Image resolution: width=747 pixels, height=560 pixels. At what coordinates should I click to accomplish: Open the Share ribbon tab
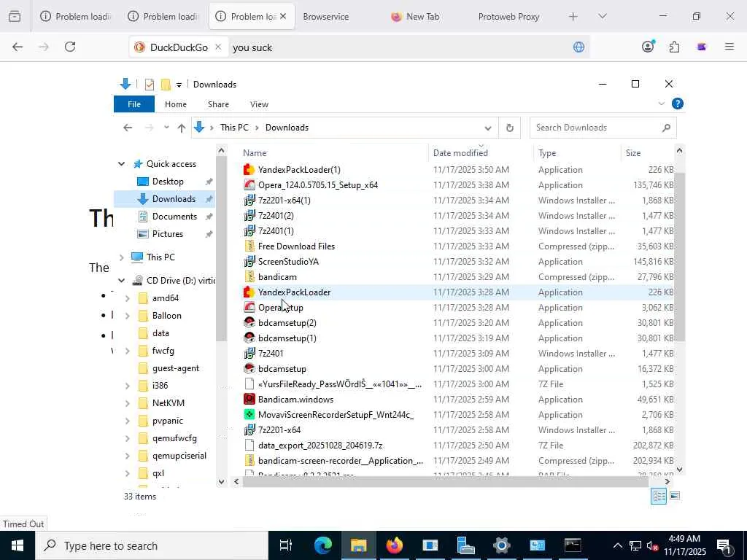[218, 104]
